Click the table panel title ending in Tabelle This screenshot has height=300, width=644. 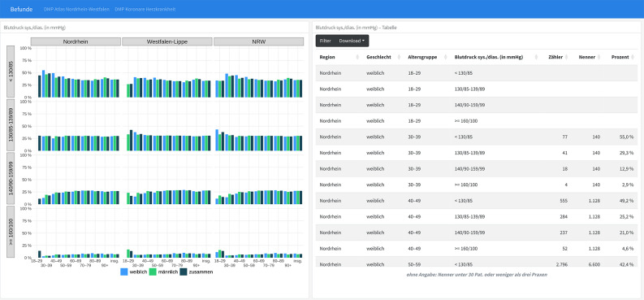click(x=356, y=28)
